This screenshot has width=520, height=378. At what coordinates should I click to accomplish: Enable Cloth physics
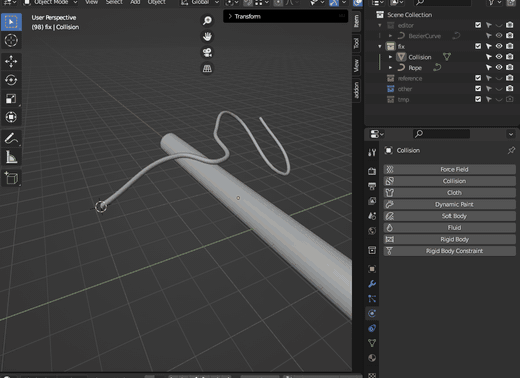(x=450, y=193)
